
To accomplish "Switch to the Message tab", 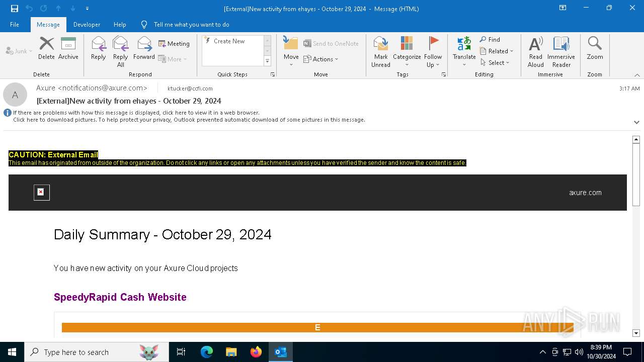I will click(48, 24).
